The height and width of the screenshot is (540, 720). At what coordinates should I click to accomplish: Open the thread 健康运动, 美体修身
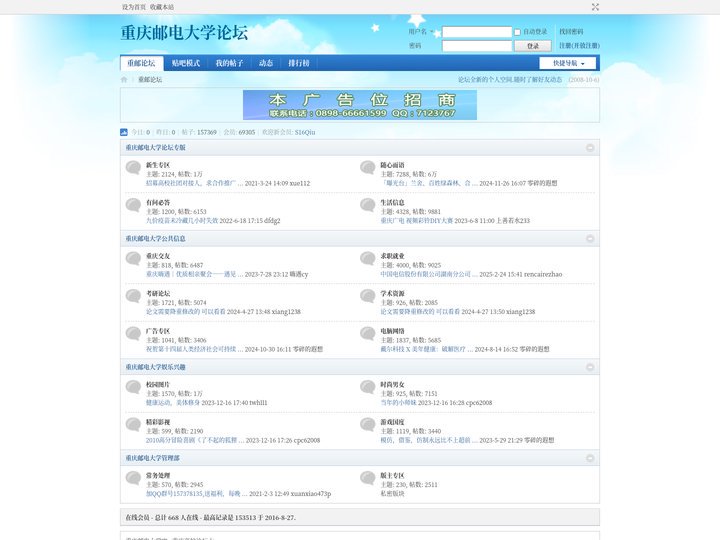point(173,403)
